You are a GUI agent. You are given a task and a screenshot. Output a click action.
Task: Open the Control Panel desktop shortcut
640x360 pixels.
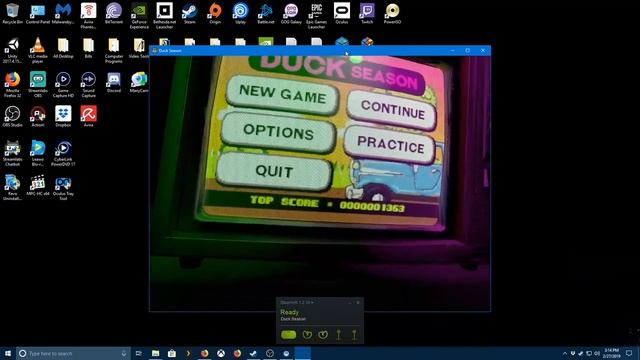38,13
